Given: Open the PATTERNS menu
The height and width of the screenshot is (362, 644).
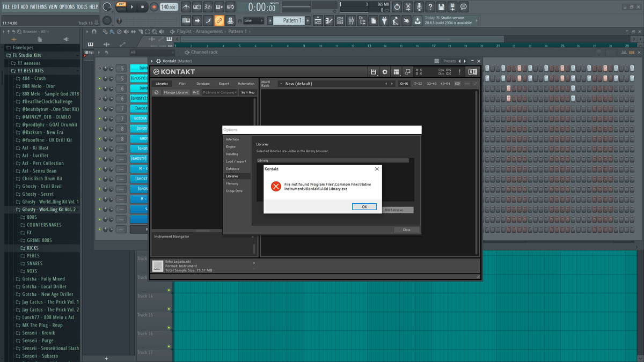Looking at the screenshot, I should click(38, 6).
